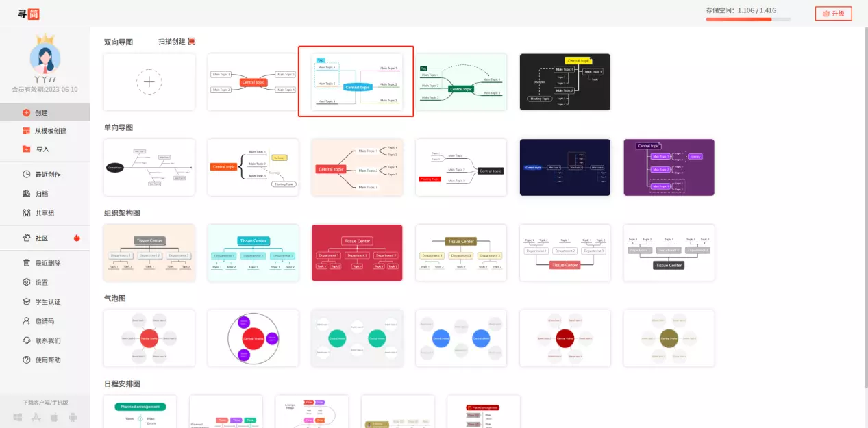Click the red 升级 upgrade button

[x=833, y=14]
